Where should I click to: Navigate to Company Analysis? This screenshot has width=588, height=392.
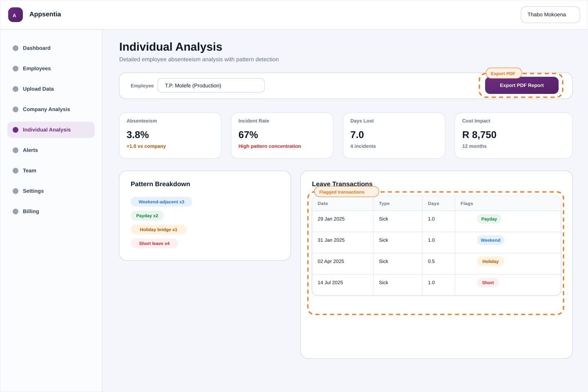[x=51, y=109]
